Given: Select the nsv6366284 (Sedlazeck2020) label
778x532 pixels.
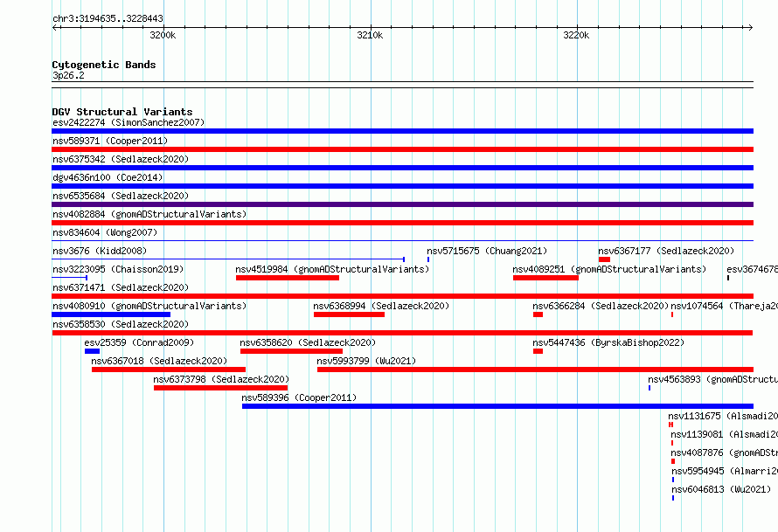Looking at the screenshot, I should [x=601, y=306].
